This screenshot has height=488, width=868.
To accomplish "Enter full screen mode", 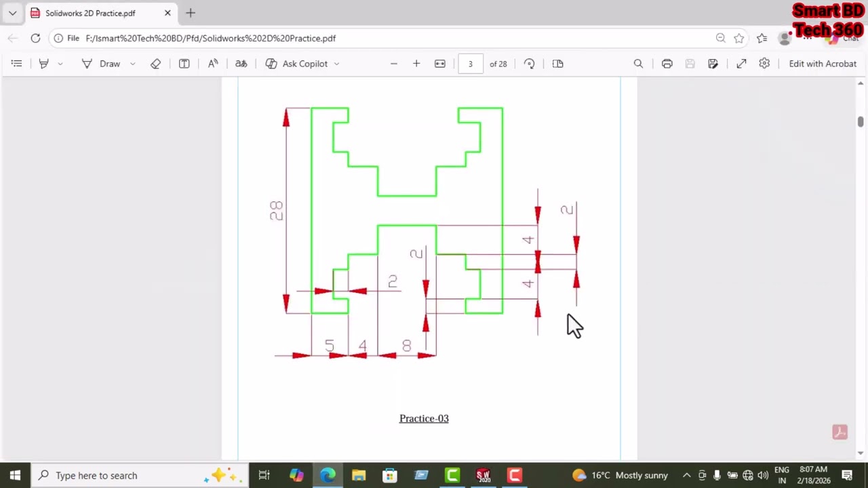I will (x=742, y=64).
